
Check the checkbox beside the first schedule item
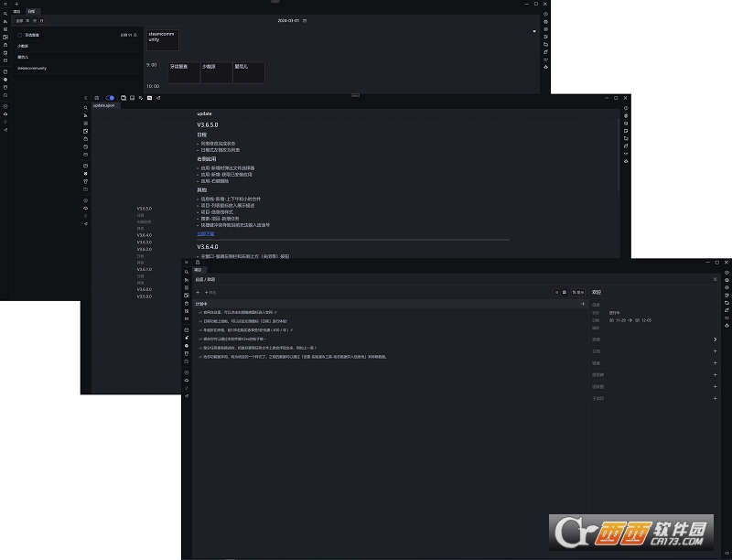pyautogui.click(x=19, y=35)
